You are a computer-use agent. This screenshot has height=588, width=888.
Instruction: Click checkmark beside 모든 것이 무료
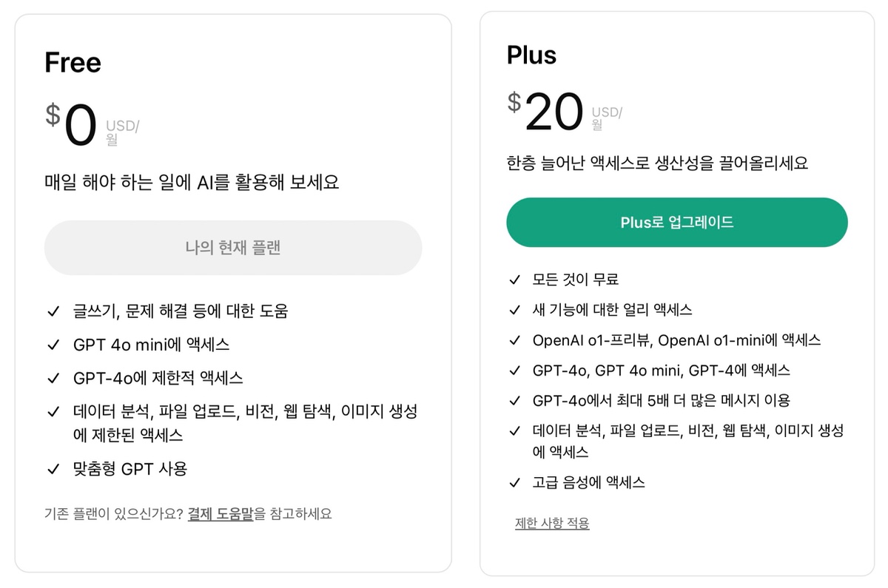click(514, 280)
